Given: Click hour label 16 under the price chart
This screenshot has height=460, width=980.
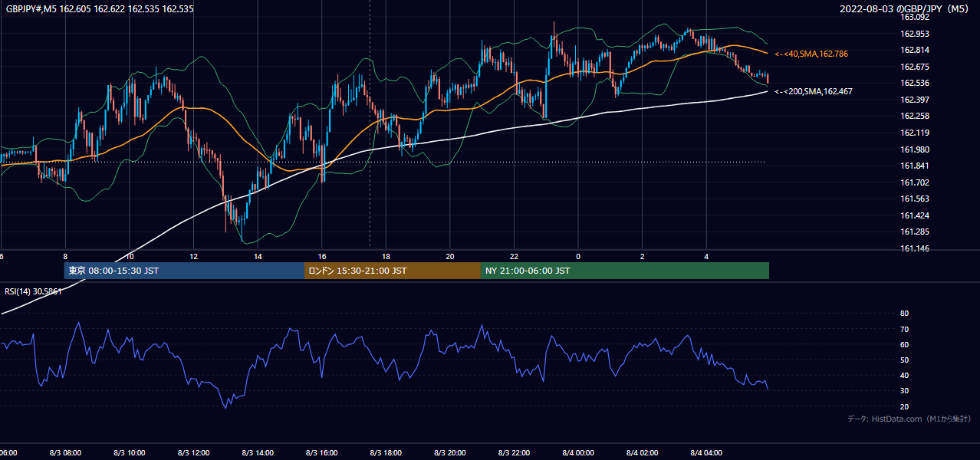Looking at the screenshot, I should [322, 257].
